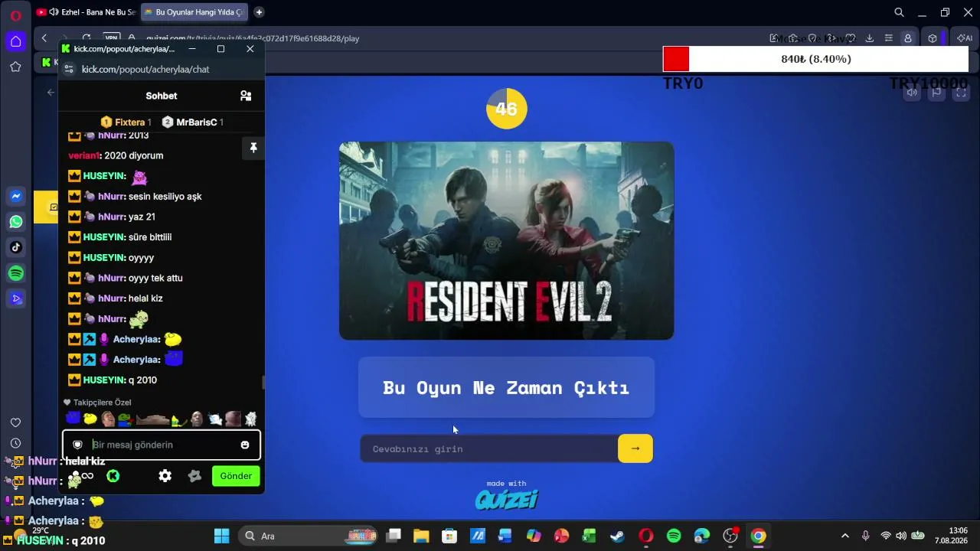Open Microsoft Store from the taskbar
This screenshot has height=551, width=980.
click(449, 536)
